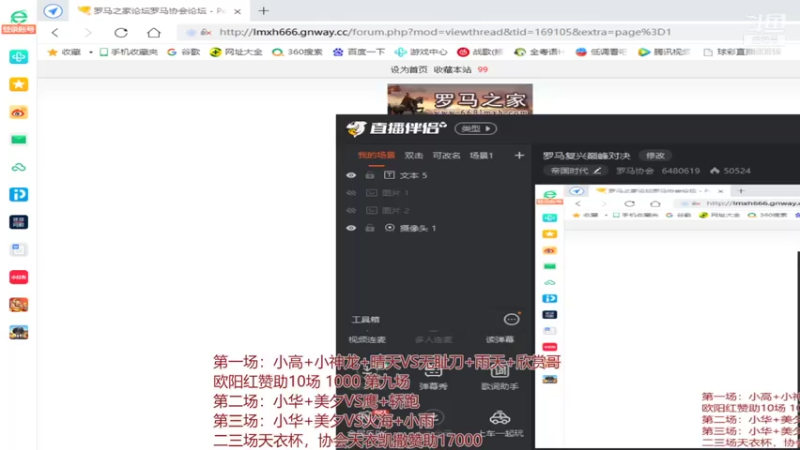The width and height of the screenshot is (800, 450).
Task: Open the red rounded sidebar icon
Action: point(18,277)
